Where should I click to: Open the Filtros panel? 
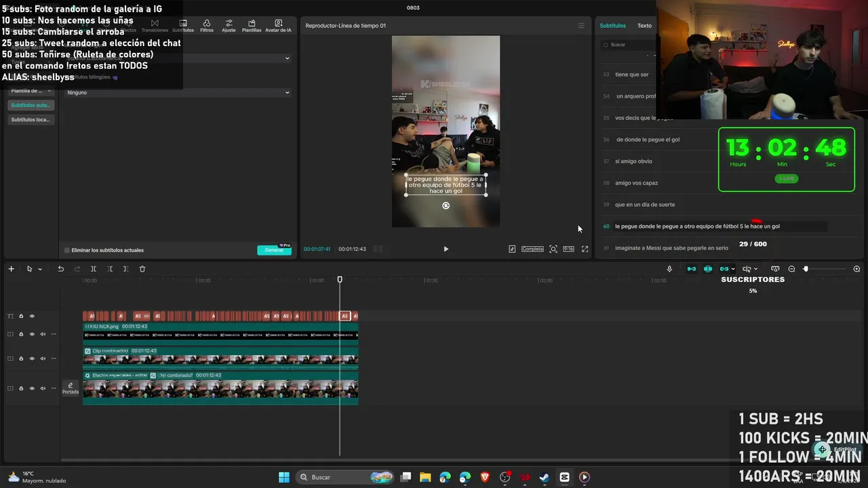pyautogui.click(x=207, y=26)
